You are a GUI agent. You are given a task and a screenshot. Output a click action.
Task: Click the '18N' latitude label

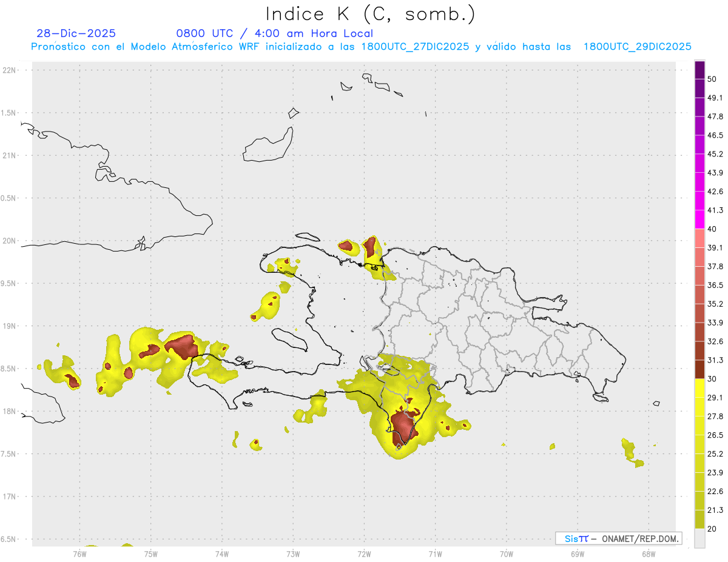(8, 411)
